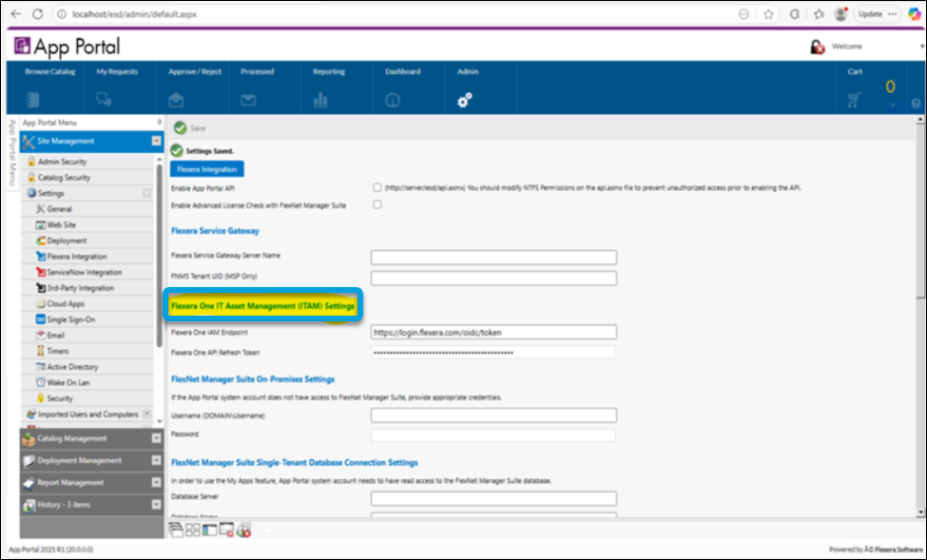Image resolution: width=927 pixels, height=560 pixels.
Task: Toggle Enable App Portal API checkbox
Action: (x=377, y=187)
